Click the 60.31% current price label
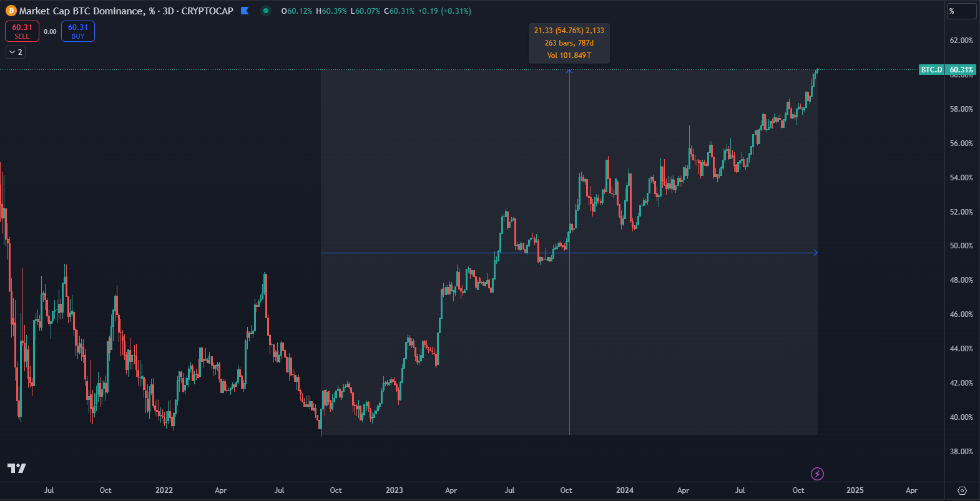Screen dimensions: 980x501 click(961, 69)
